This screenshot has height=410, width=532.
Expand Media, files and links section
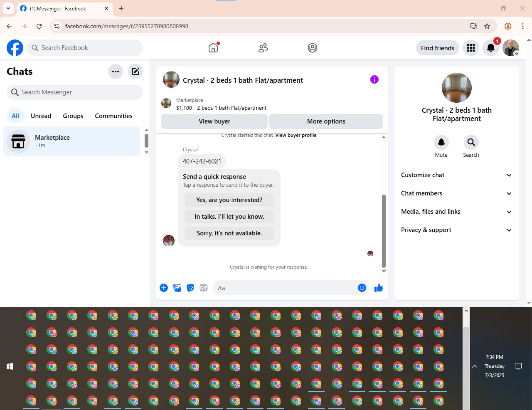457,212
